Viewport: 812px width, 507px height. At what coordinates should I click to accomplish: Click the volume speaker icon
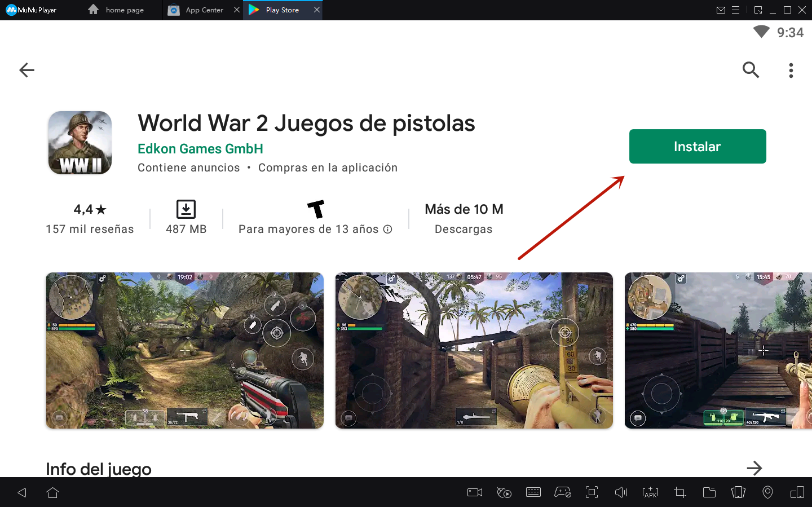(x=621, y=493)
